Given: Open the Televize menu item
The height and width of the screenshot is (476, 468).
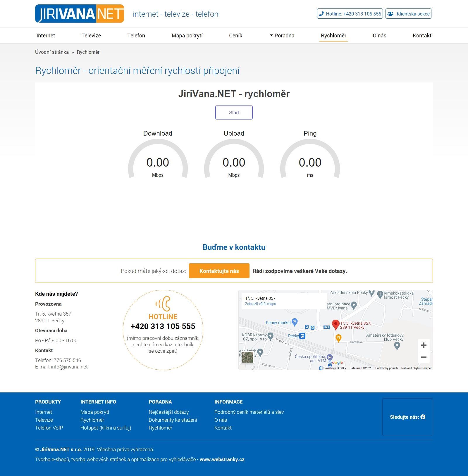Looking at the screenshot, I should [91, 36].
